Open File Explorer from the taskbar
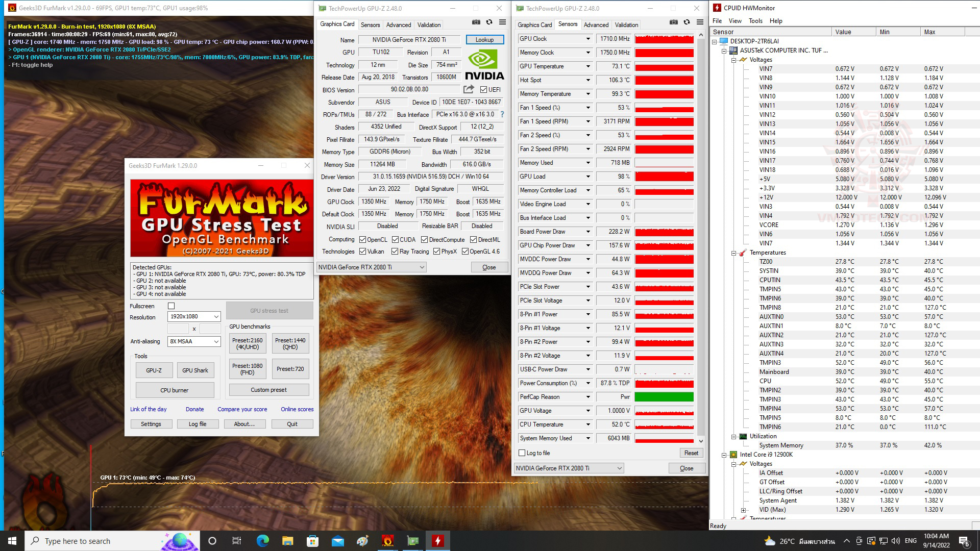This screenshot has width=980, height=551. [287, 541]
